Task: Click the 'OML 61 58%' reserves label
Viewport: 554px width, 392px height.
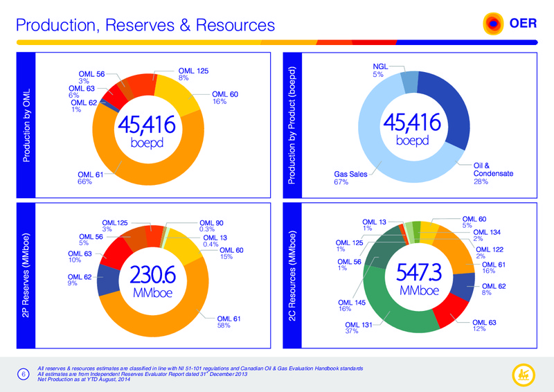Action: coord(229,321)
